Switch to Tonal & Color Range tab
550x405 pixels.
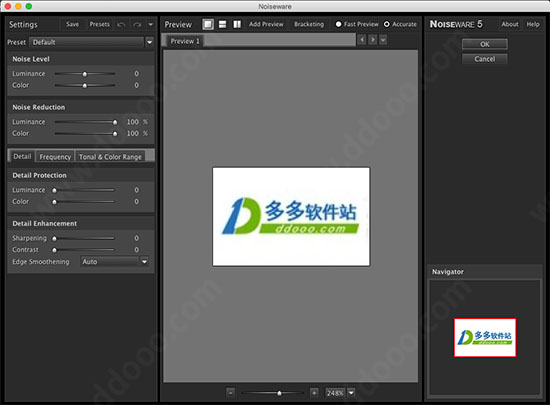[110, 157]
